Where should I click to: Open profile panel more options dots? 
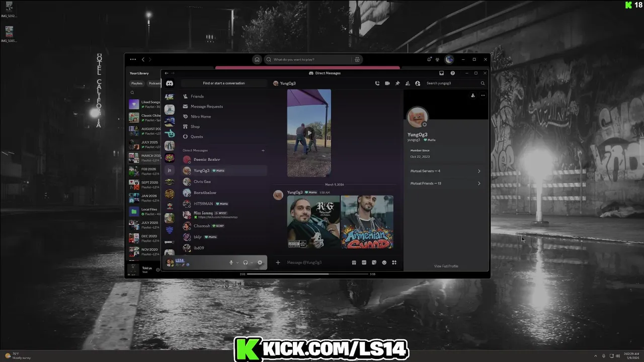pyautogui.click(x=483, y=96)
